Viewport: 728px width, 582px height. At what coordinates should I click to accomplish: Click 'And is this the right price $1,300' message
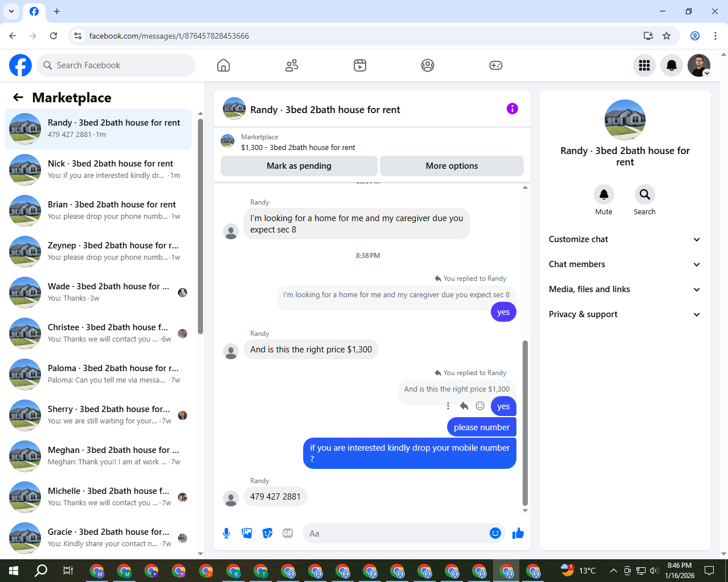(x=311, y=350)
